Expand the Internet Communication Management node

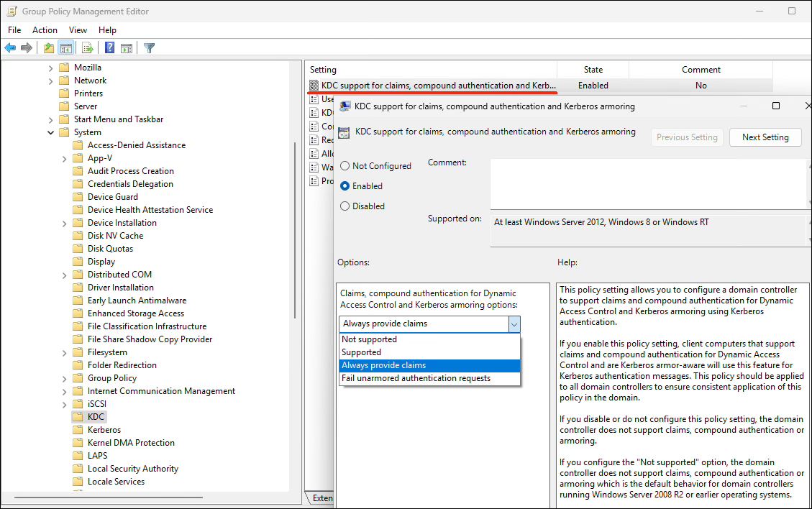(64, 392)
